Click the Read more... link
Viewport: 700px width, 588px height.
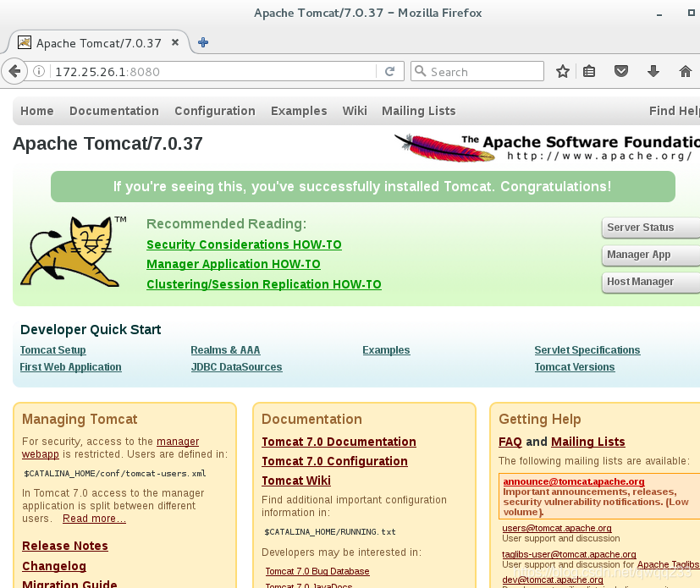[94, 519]
